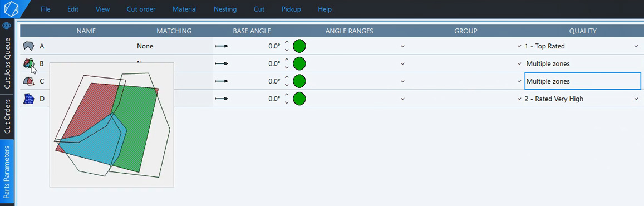
Task: Sort by GROUP column header
Action: pyautogui.click(x=466, y=31)
